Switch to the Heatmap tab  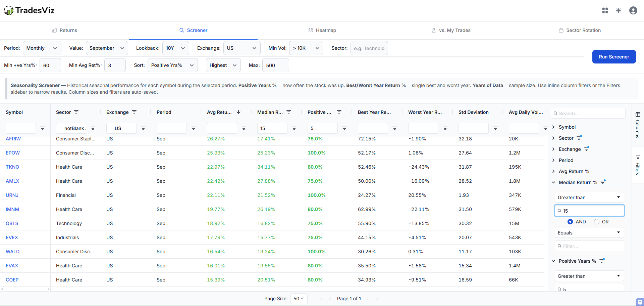pyautogui.click(x=322, y=30)
